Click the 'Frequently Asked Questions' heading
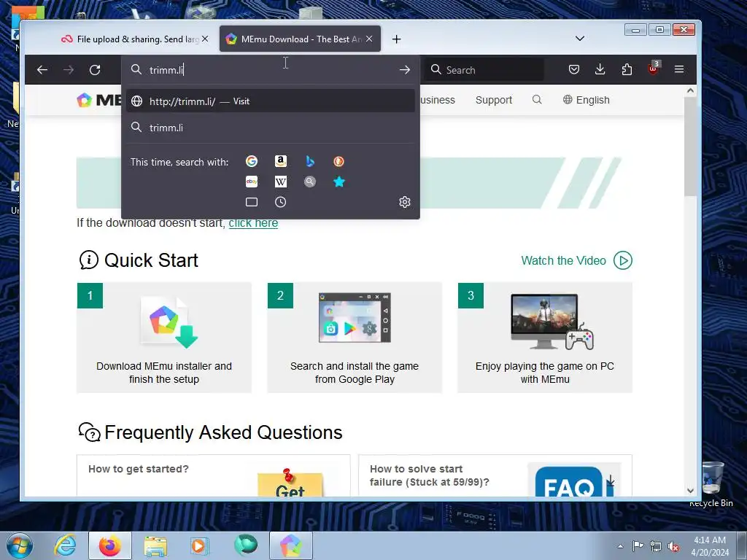Viewport: 747px width, 560px height. (223, 432)
